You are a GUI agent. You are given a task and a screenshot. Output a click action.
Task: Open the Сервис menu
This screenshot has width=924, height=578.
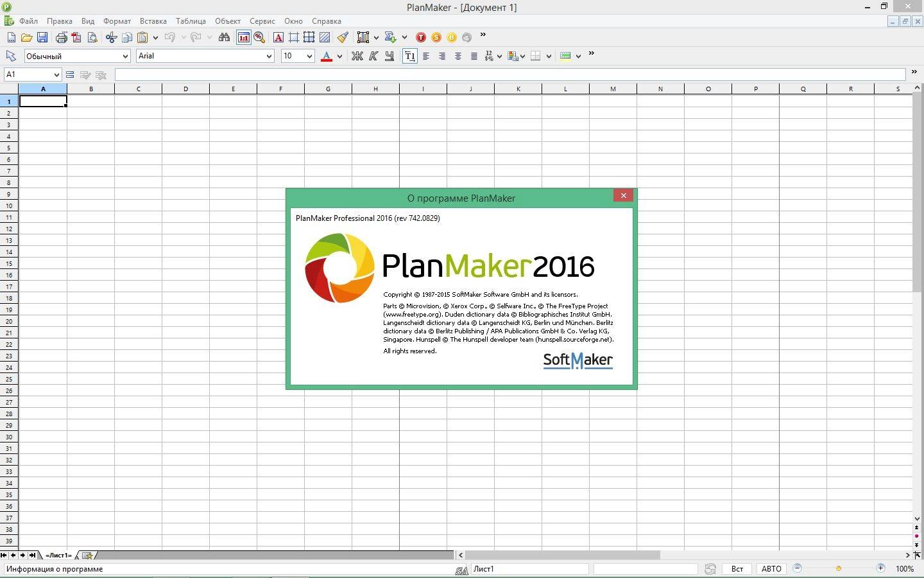(262, 21)
